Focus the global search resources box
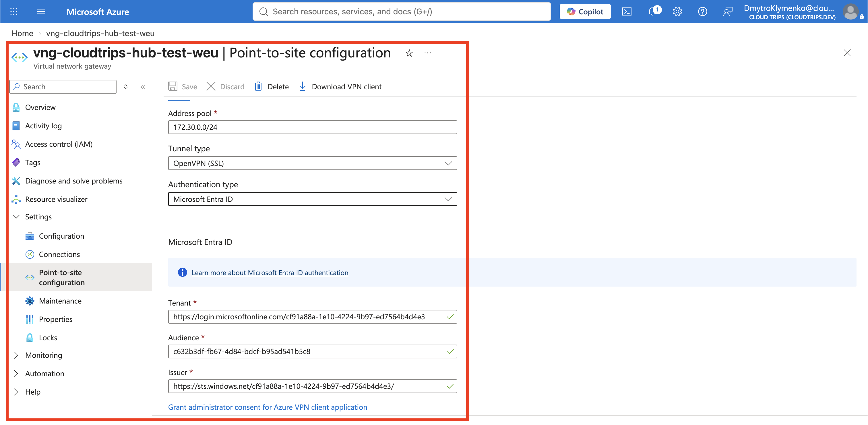 pos(402,11)
